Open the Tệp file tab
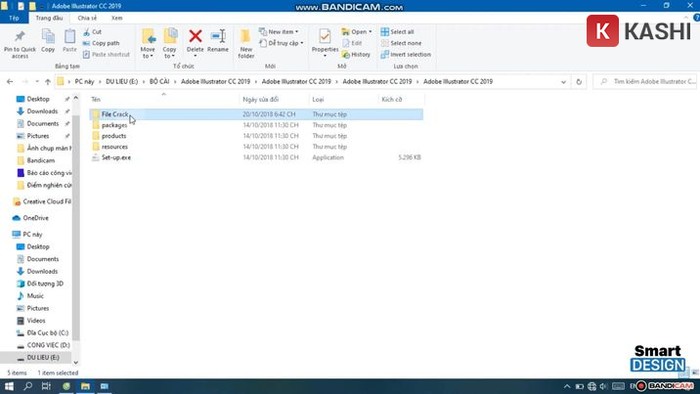Image resolution: width=700 pixels, height=394 pixels. tap(14, 18)
